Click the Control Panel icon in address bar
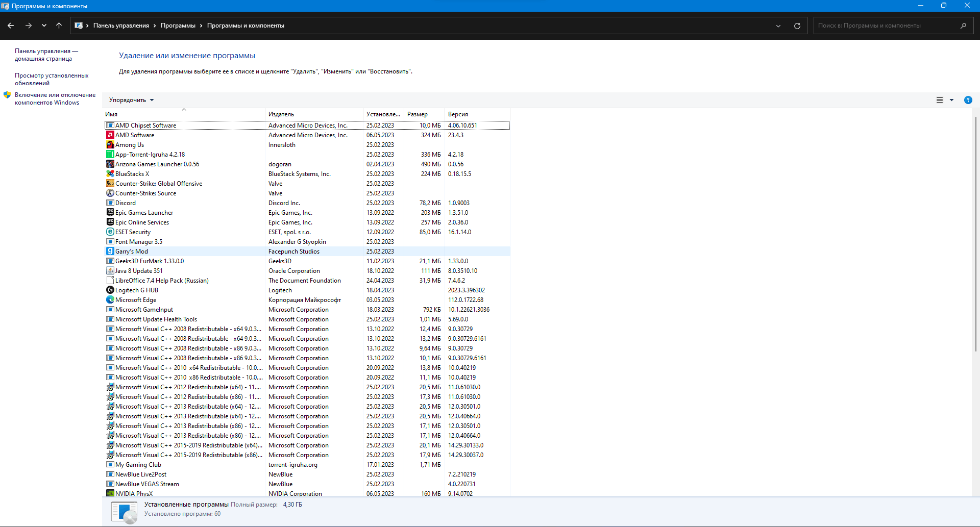Viewport: 980px width, 527px height. (79, 26)
